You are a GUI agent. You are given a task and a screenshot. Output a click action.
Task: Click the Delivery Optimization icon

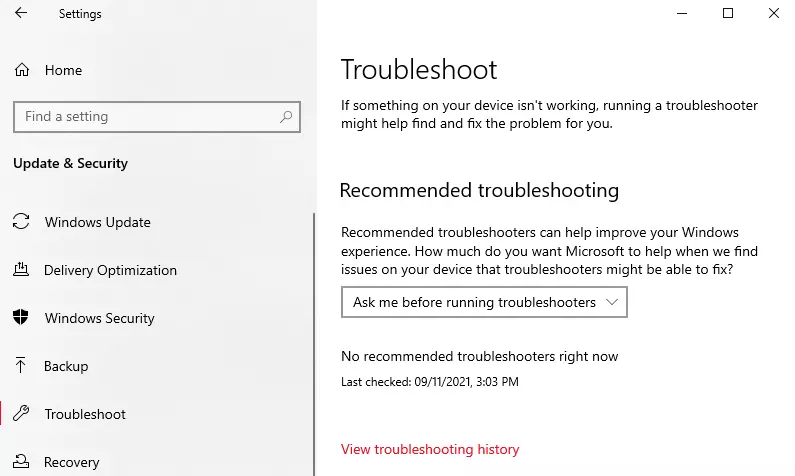click(21, 269)
